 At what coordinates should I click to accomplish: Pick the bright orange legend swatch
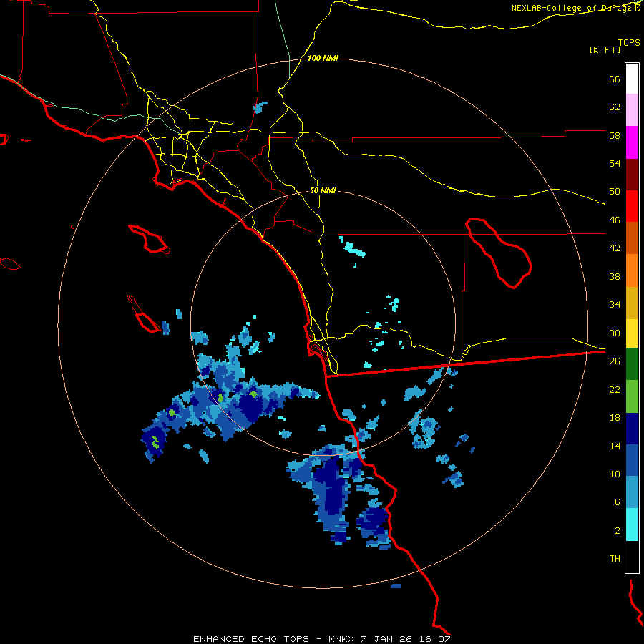click(x=632, y=270)
